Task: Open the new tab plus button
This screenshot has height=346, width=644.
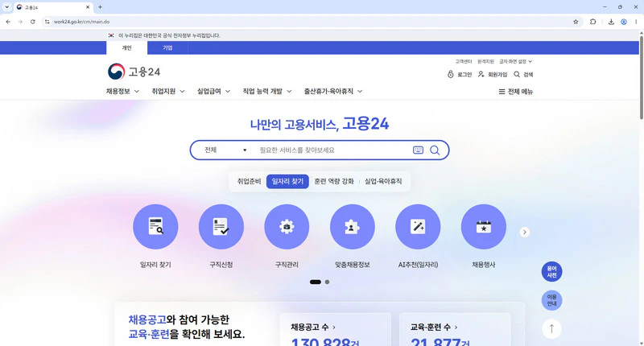Action: pyautogui.click(x=100, y=7)
